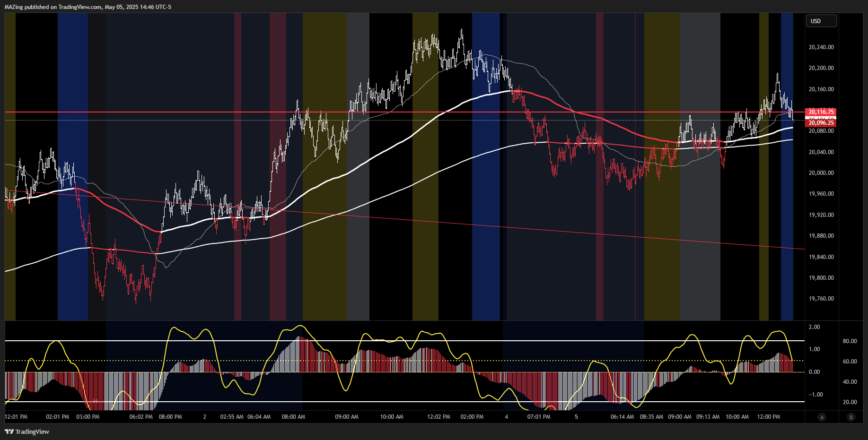Click the oscillator 60.00 scale value

tap(850, 362)
